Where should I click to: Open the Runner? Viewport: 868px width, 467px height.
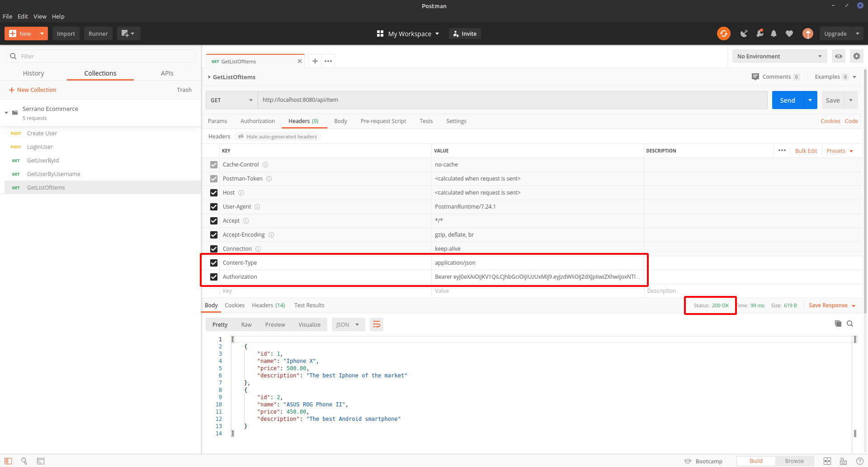[98, 33]
